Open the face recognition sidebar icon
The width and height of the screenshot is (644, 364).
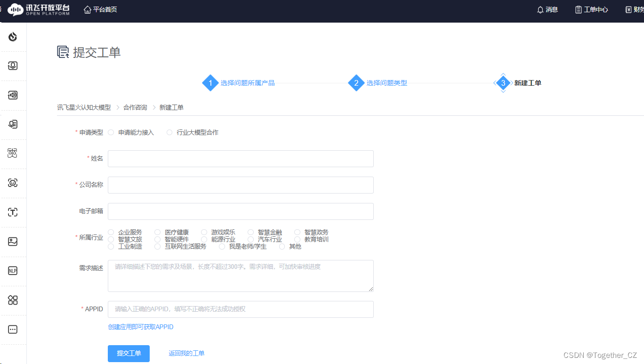13,183
